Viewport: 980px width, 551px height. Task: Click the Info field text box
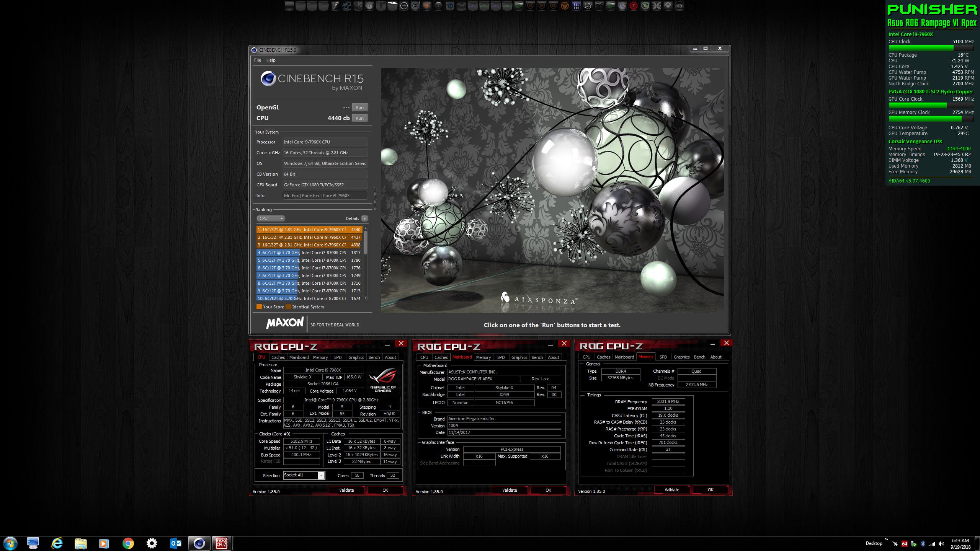click(x=325, y=196)
